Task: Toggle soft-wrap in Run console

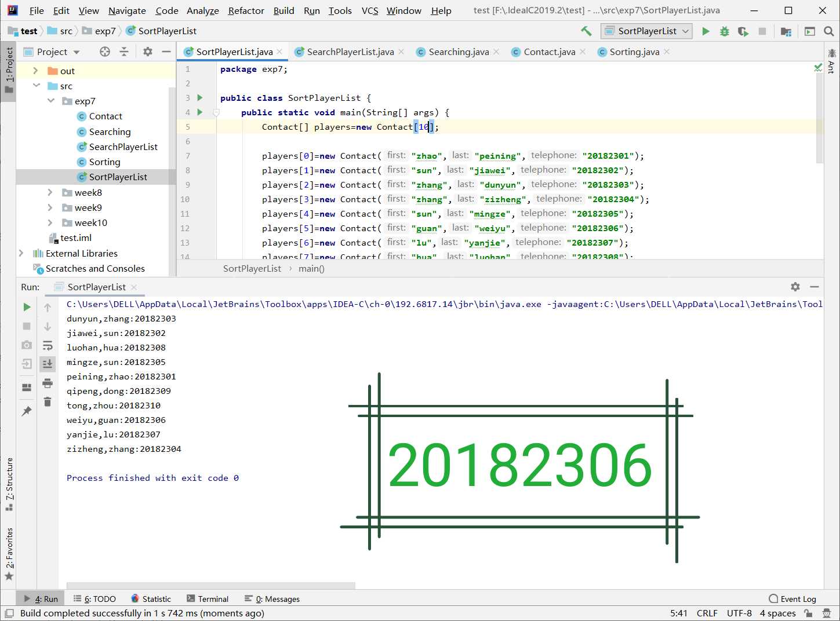Action: click(x=48, y=345)
